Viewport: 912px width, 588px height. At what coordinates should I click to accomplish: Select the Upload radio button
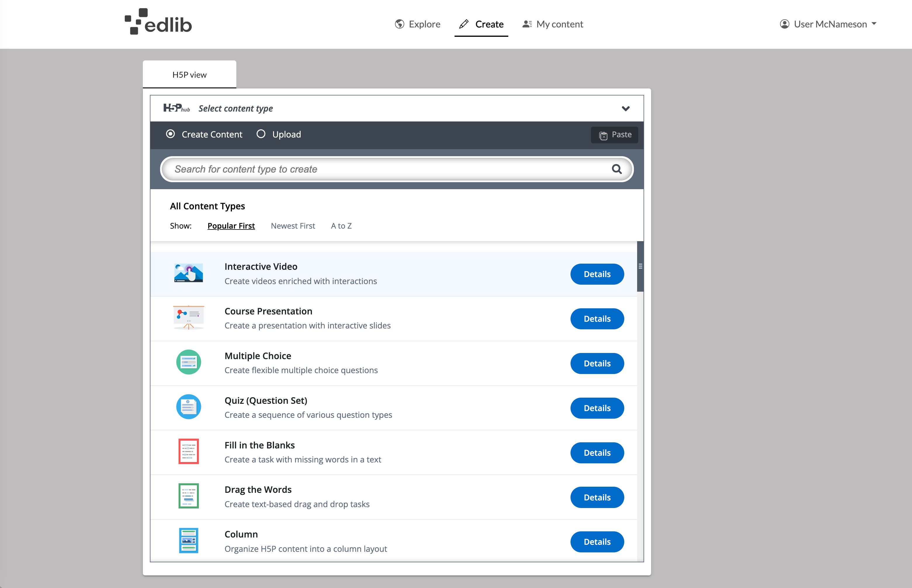pos(261,134)
